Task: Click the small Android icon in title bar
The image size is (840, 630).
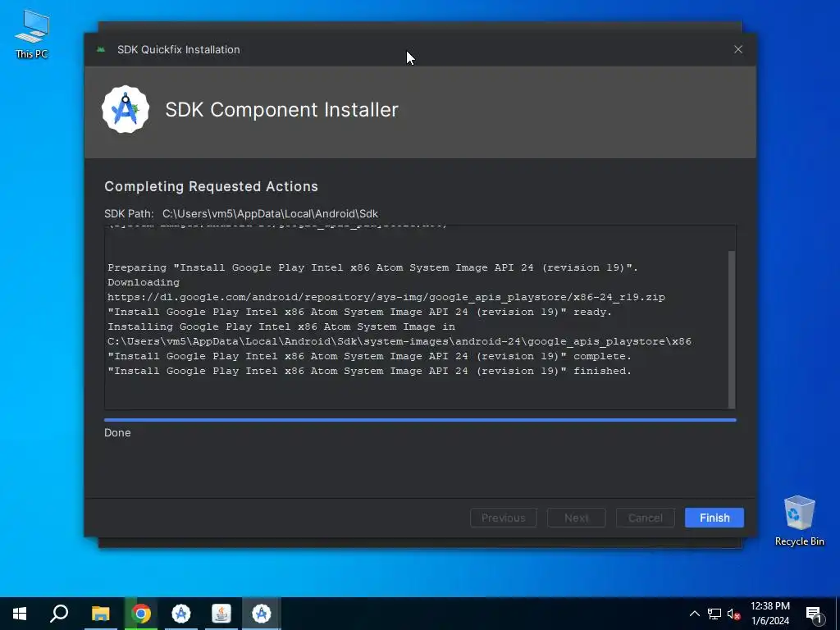Action: pyautogui.click(x=101, y=49)
